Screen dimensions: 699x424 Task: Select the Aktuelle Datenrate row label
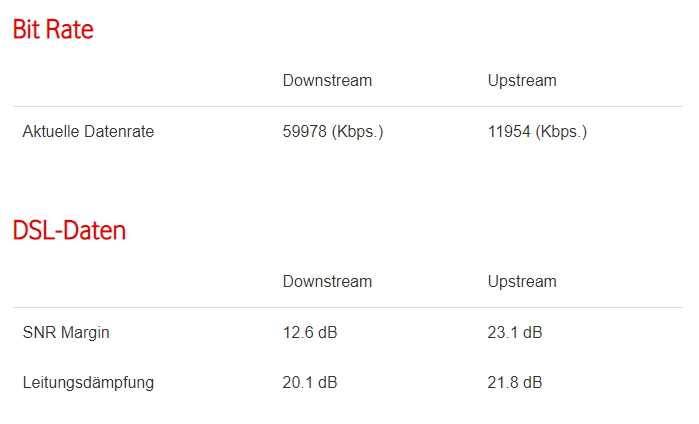click(x=88, y=131)
